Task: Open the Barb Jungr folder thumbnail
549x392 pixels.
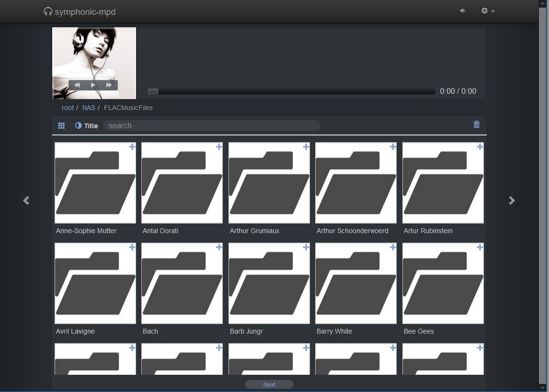Action: pos(269,284)
